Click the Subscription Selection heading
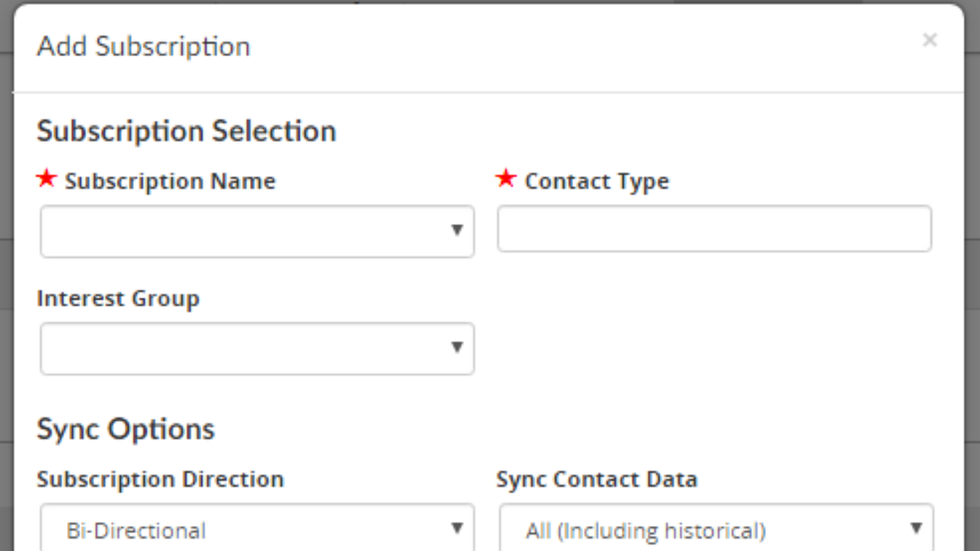Image resolution: width=980 pixels, height=551 pixels. 187,130
